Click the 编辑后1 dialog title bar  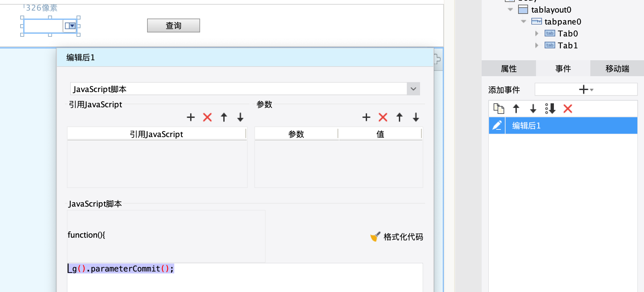click(245, 57)
